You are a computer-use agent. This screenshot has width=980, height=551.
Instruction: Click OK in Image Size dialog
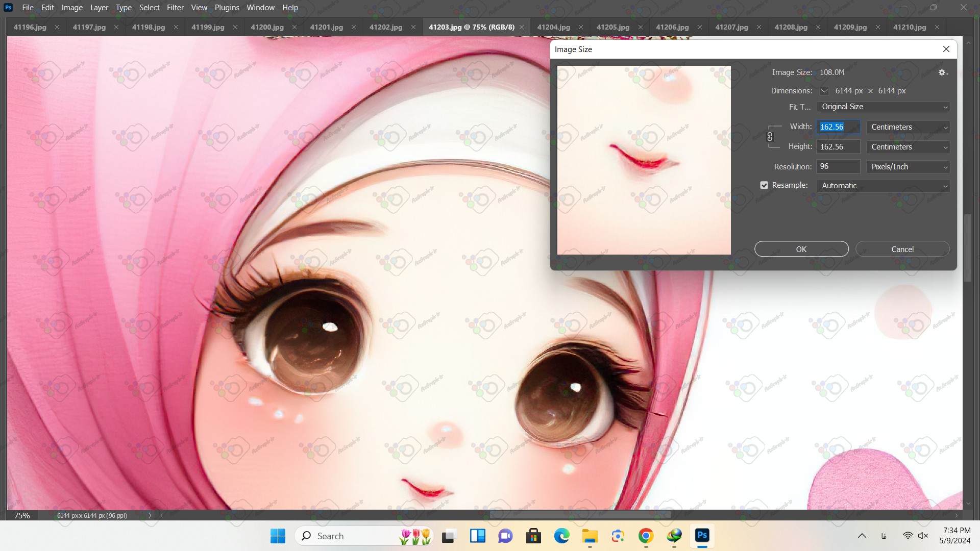[801, 249]
